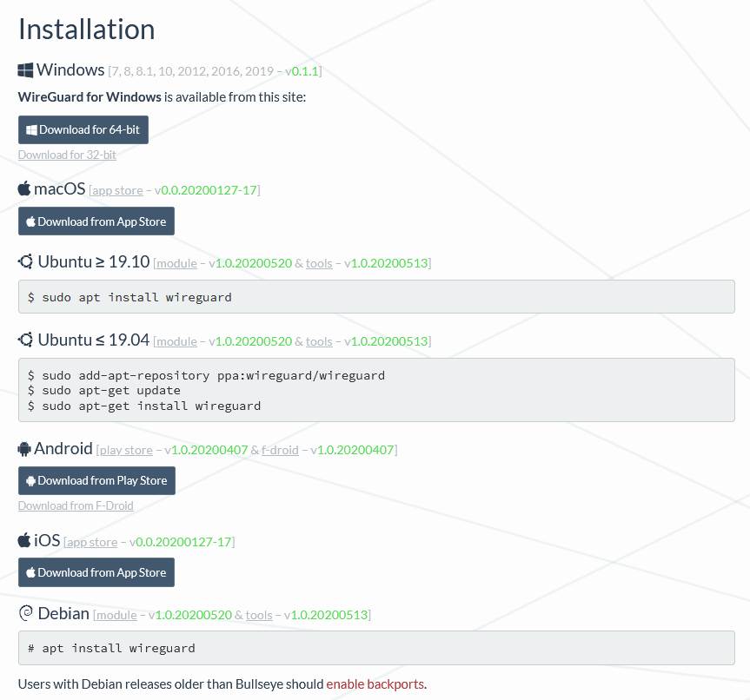Click 'WireGuard for Windows' bold text
Screen dimensions: 750x700
coord(90,97)
